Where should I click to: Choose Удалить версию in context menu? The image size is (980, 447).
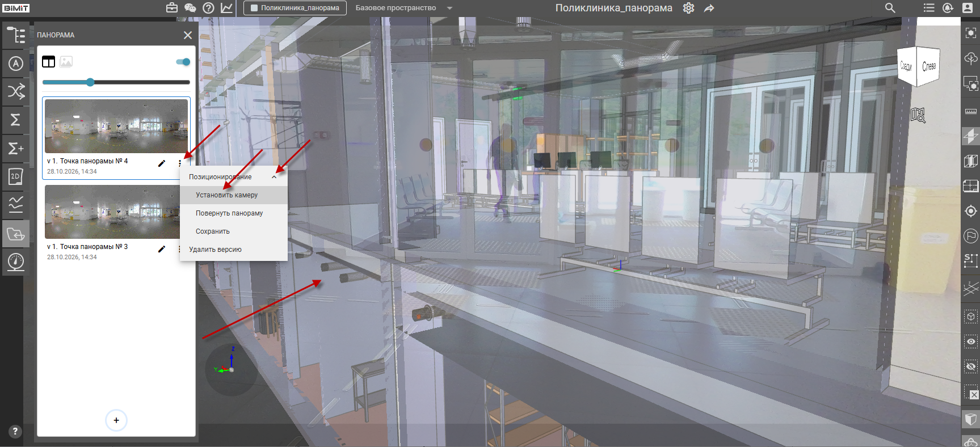234,250
